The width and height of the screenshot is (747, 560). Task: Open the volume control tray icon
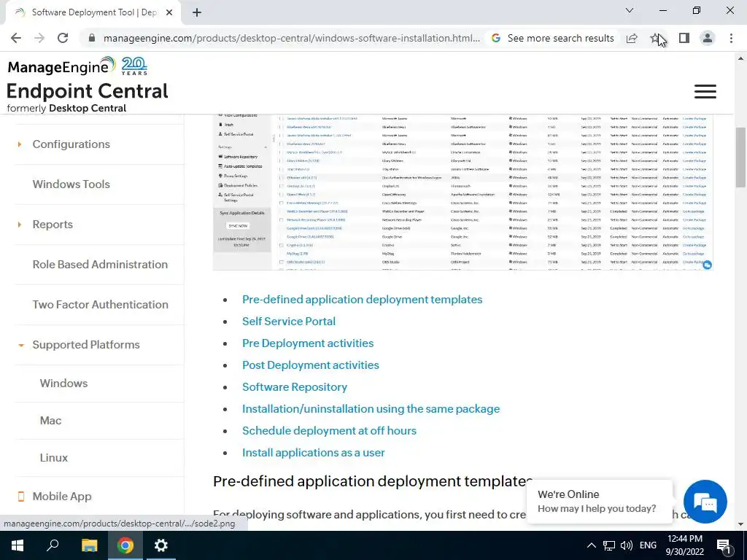627,545
